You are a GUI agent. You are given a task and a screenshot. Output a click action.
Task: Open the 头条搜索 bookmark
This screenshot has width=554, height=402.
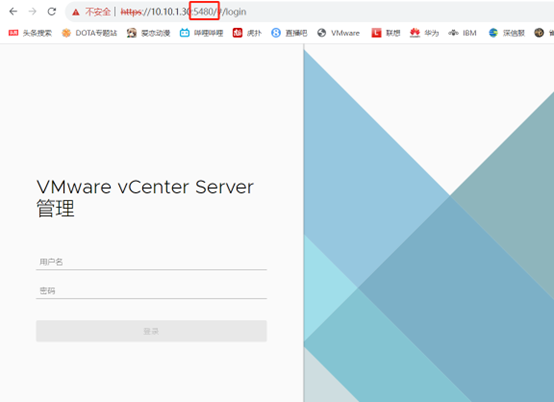tap(30, 33)
